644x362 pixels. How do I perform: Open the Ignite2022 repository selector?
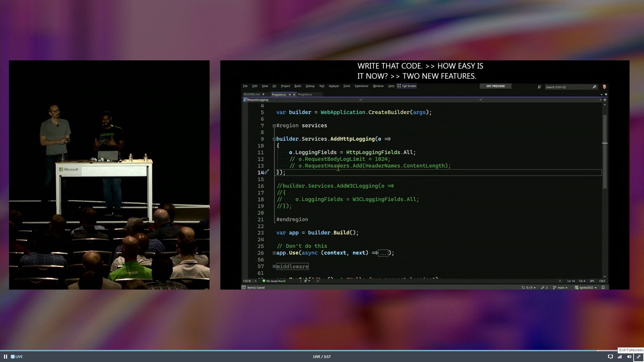pos(586,288)
